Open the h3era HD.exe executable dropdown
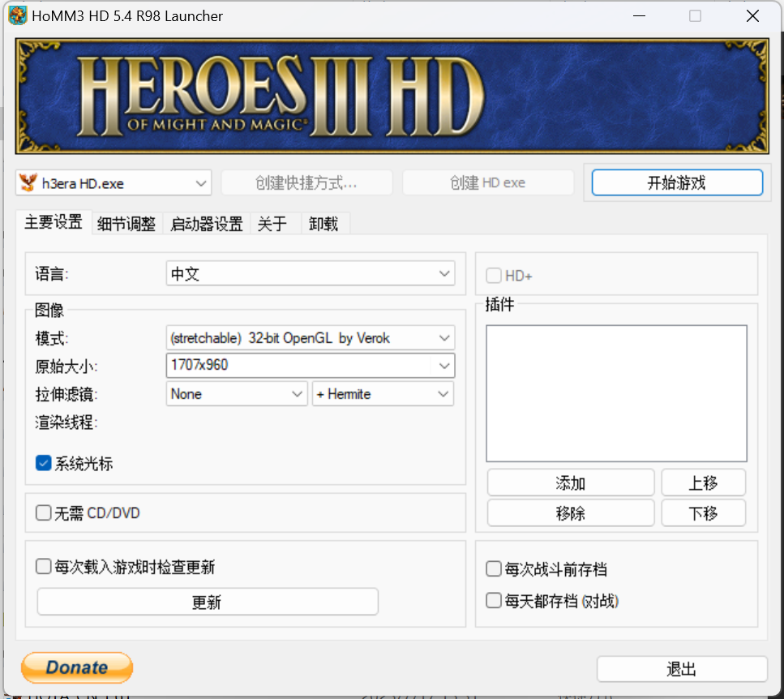784x699 pixels. pyautogui.click(x=114, y=183)
